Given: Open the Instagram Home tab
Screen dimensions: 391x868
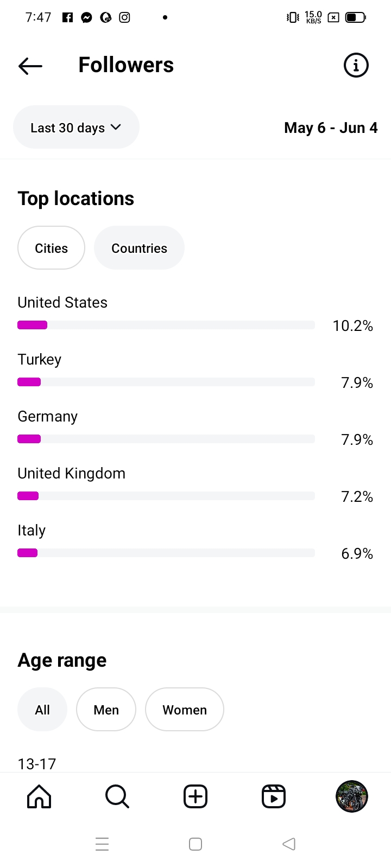Looking at the screenshot, I should (x=39, y=796).
